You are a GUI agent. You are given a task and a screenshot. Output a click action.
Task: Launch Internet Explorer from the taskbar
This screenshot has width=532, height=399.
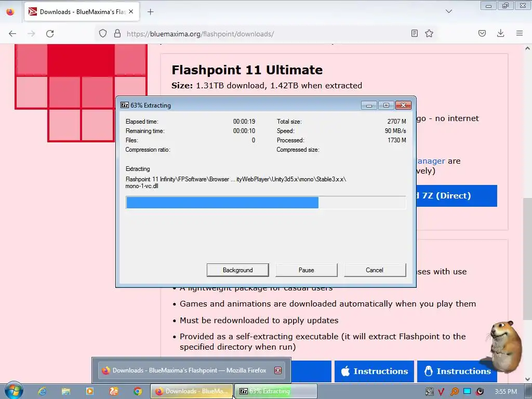click(x=42, y=391)
